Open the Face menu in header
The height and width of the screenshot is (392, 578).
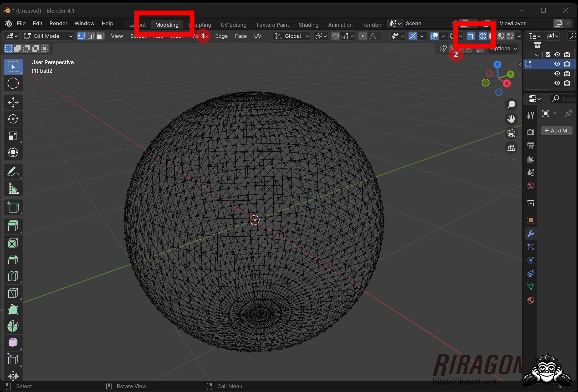240,36
